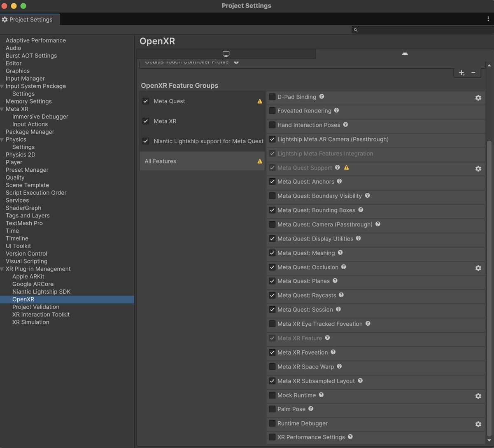Open settings gear for Mock Runtime

(x=478, y=396)
